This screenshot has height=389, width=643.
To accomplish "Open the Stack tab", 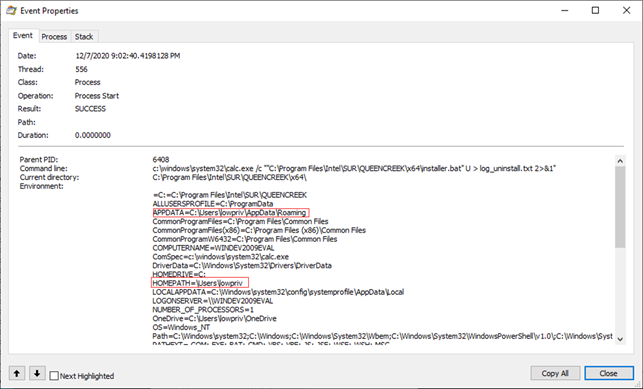I will (84, 37).
